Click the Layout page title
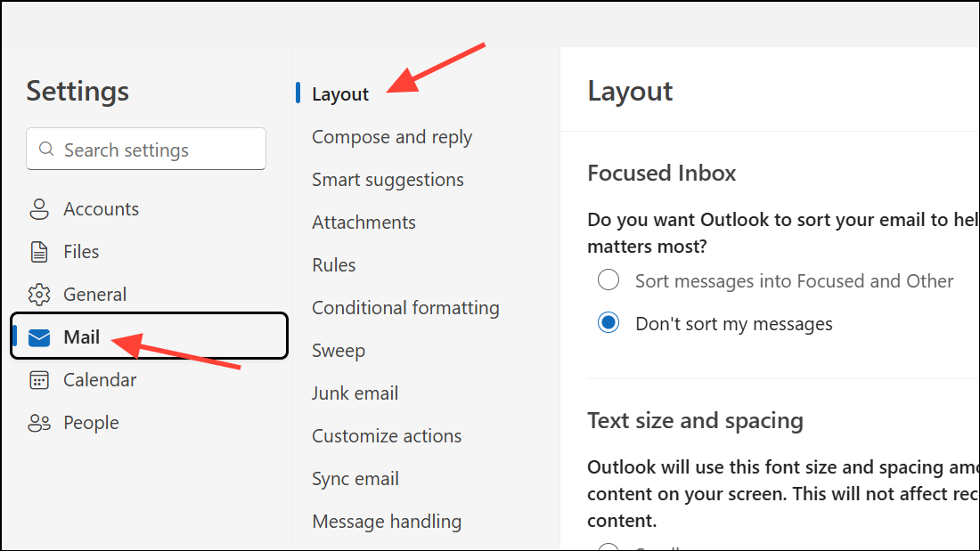 [630, 92]
